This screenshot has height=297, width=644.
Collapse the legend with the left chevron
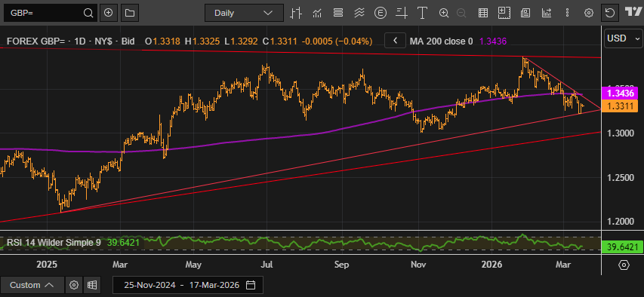[396, 41]
